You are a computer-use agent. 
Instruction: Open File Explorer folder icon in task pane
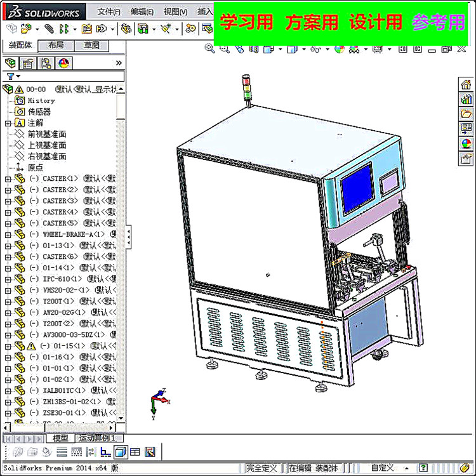tap(466, 114)
